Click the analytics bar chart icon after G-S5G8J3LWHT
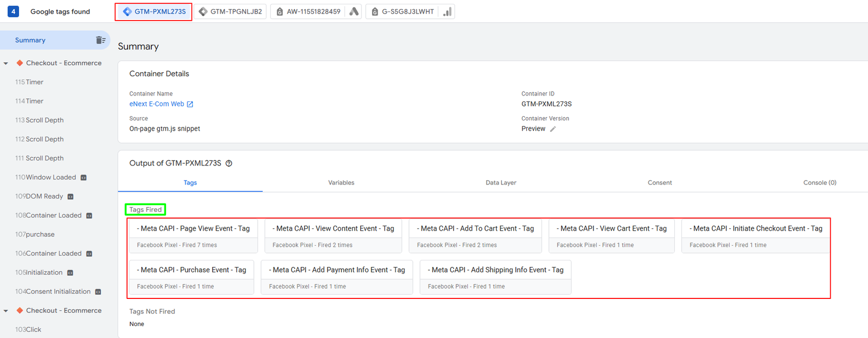868x338 pixels. tap(447, 11)
